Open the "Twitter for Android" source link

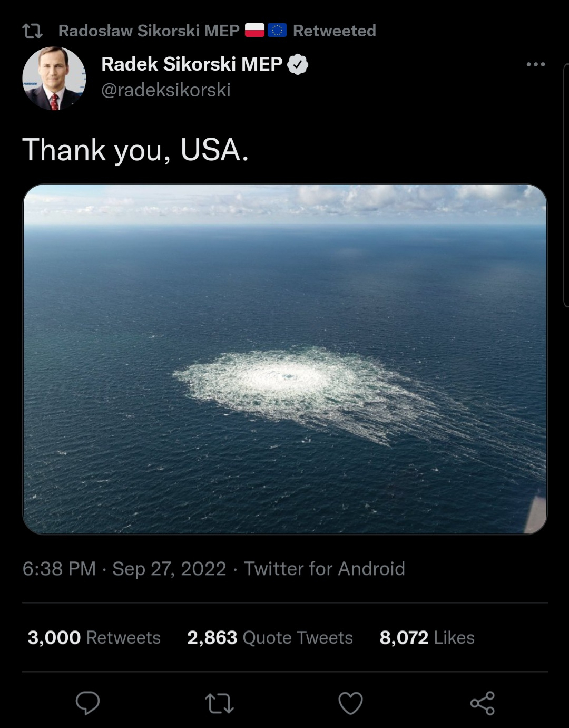click(324, 569)
